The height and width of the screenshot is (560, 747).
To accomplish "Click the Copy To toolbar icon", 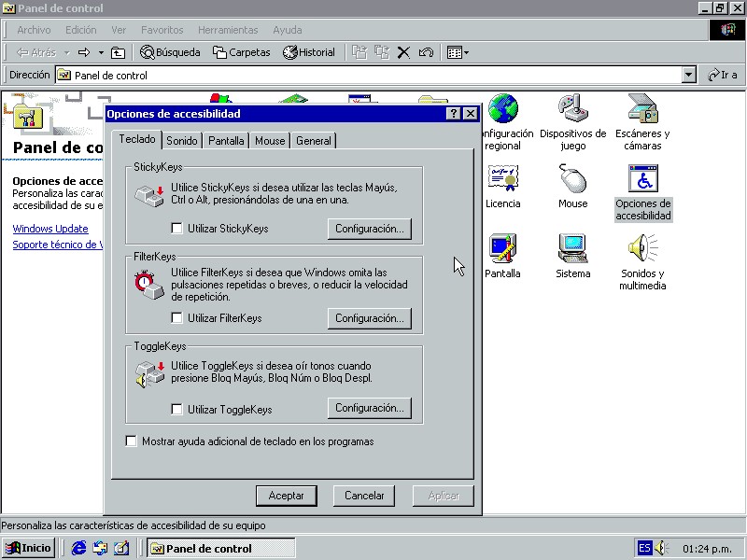I will [382, 52].
